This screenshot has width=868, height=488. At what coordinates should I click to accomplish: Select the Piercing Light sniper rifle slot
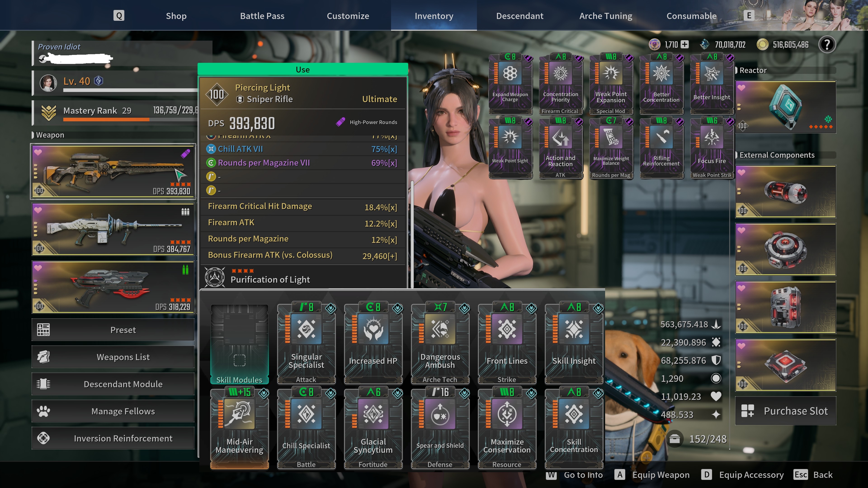tap(113, 172)
